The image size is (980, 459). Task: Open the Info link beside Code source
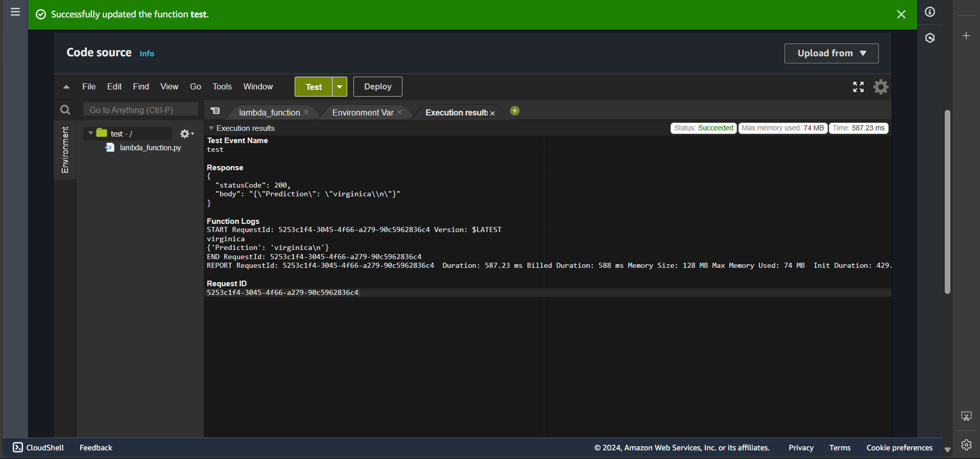tap(147, 54)
